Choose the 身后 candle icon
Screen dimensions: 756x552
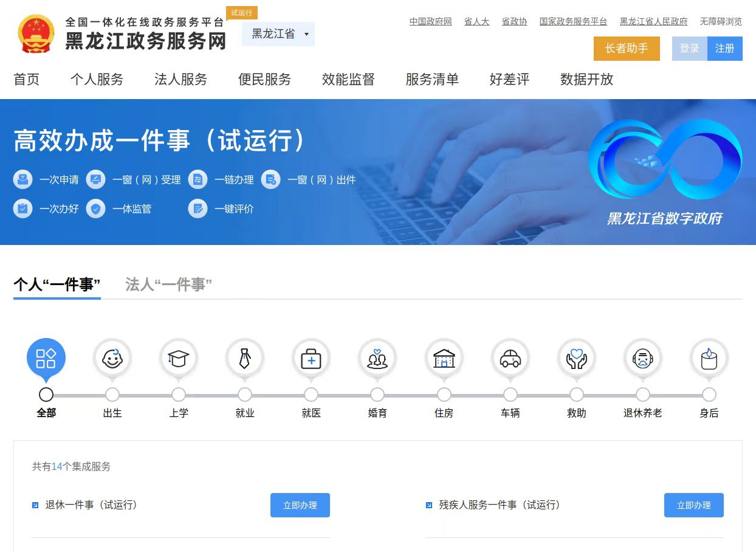[709, 358]
